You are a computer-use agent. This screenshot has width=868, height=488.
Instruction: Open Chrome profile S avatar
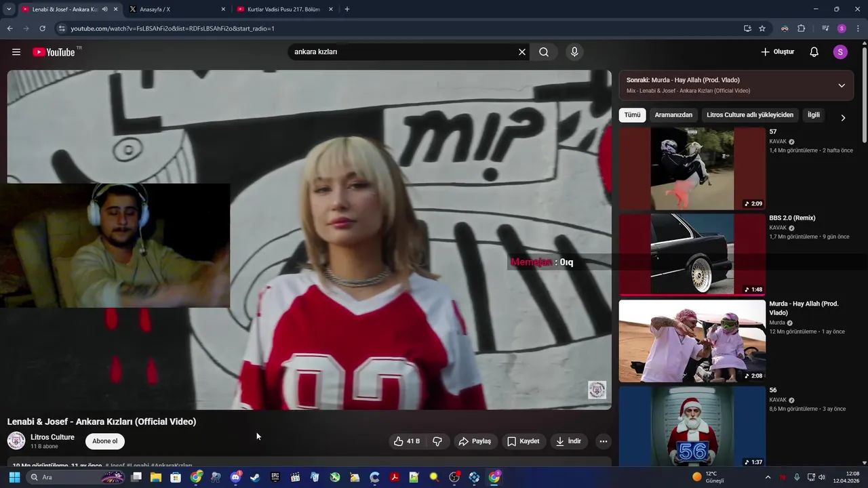pos(842,28)
